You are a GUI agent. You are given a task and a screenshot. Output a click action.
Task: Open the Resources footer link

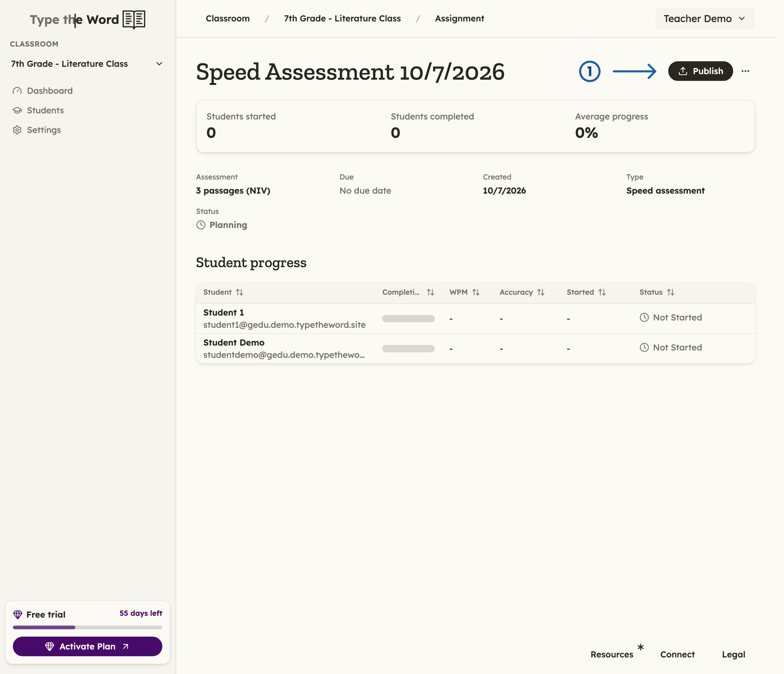(x=612, y=654)
